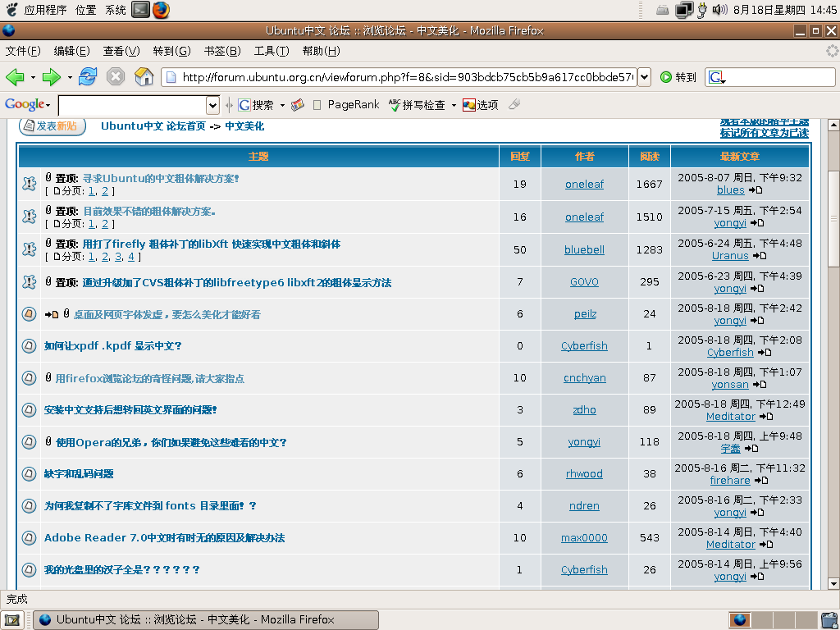Click the Google toolbar highlighter icon
The image size is (840, 630).
[514, 104]
